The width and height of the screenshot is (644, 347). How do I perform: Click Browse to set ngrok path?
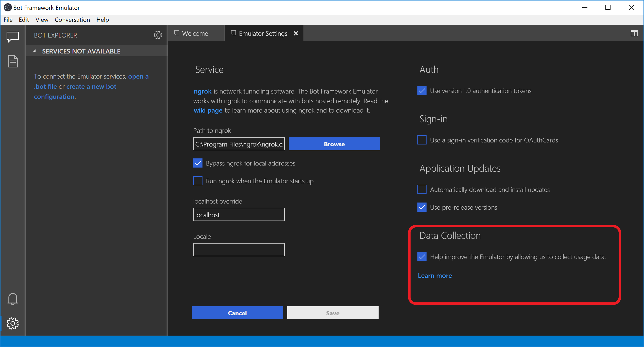(334, 143)
